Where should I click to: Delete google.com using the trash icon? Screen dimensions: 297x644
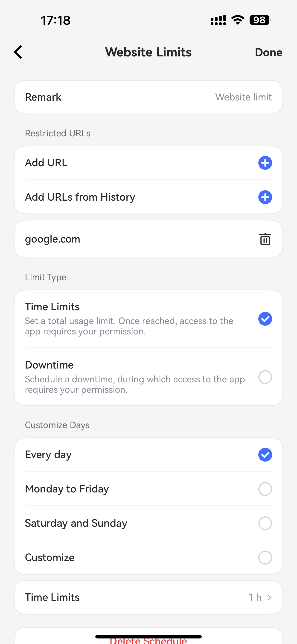coord(265,239)
